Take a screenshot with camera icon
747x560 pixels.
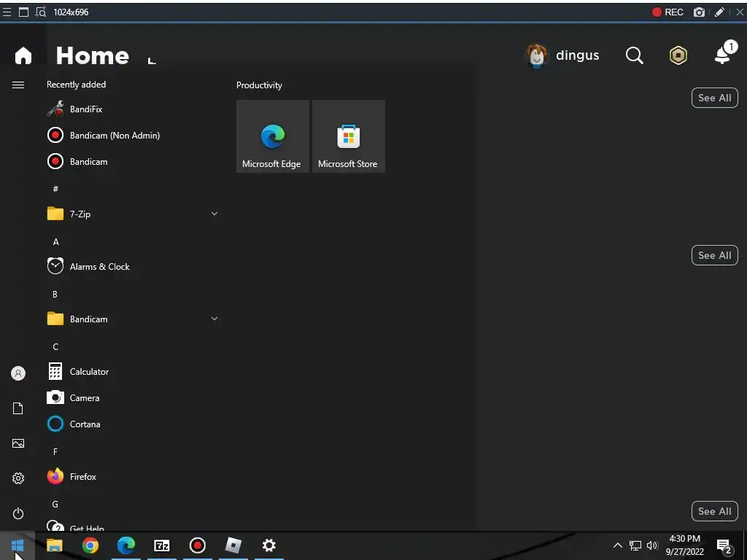coord(699,12)
